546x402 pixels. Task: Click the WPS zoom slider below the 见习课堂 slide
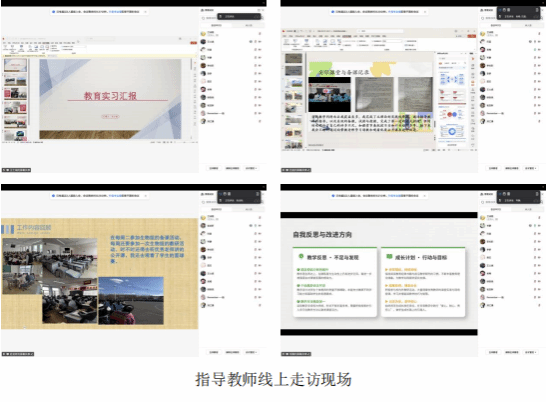(x=459, y=150)
